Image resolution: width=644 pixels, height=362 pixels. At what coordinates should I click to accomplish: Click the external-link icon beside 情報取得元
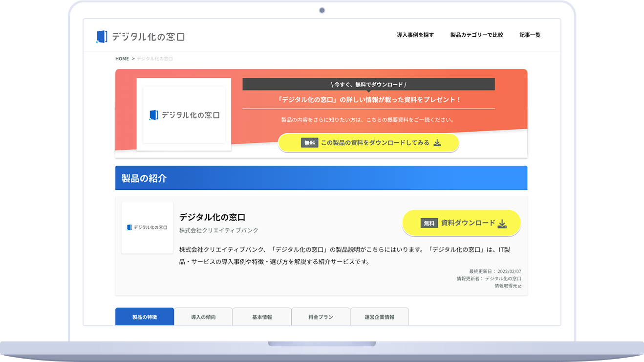tap(520, 285)
